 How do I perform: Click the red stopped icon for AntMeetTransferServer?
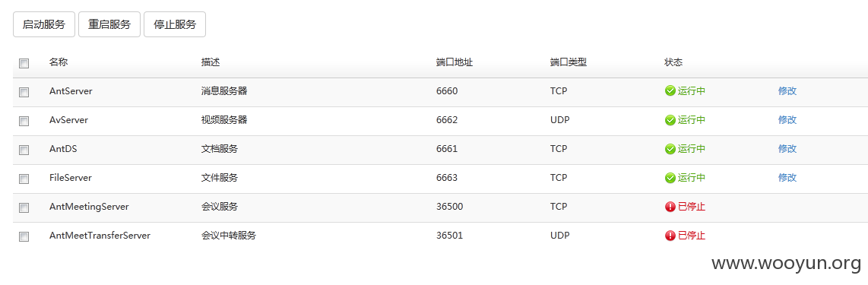coord(670,235)
